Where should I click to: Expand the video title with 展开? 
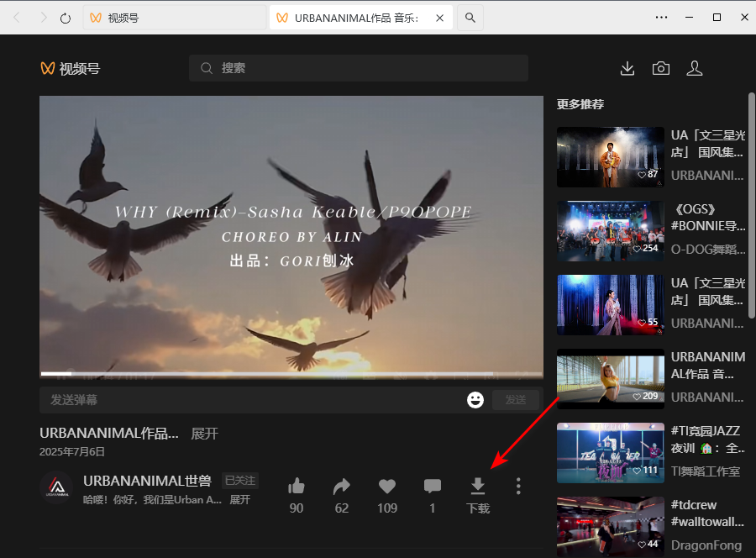204,434
